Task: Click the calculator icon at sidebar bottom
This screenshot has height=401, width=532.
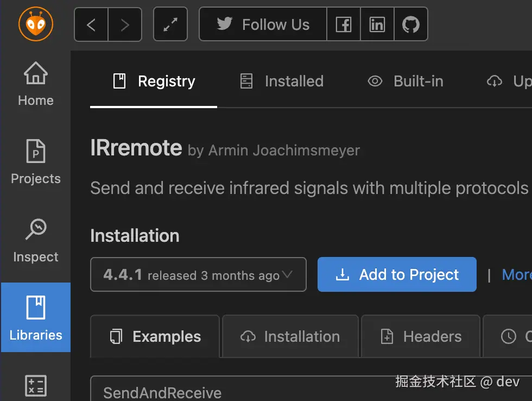Action: (x=36, y=386)
